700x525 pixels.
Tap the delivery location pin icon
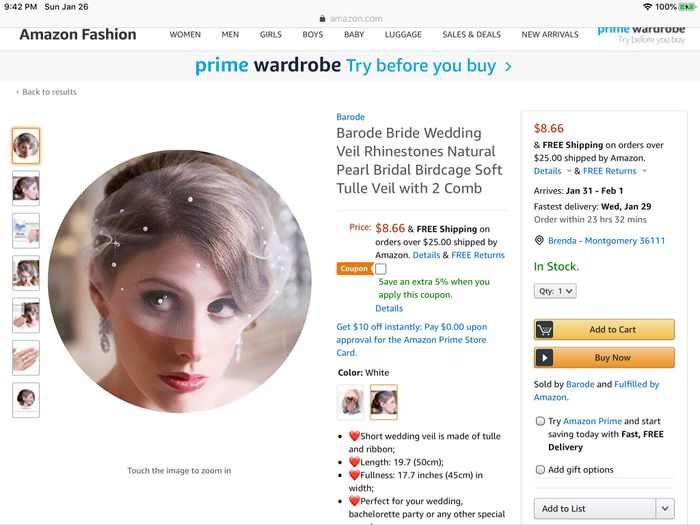(539, 241)
